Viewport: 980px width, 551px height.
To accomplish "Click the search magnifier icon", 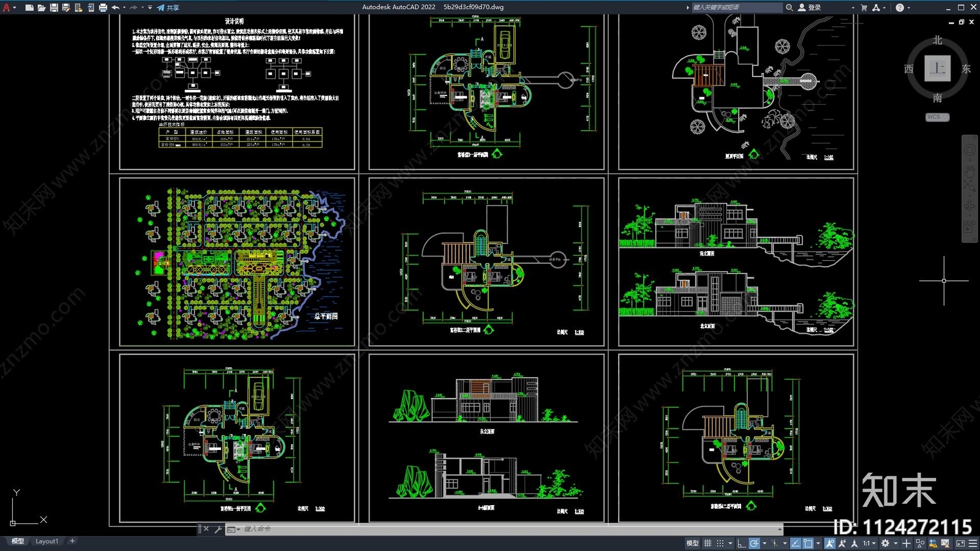I will 790,7.
